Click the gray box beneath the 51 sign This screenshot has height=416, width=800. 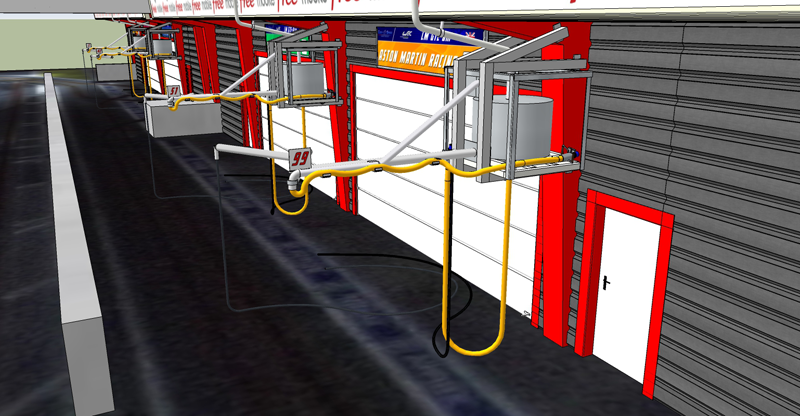click(x=180, y=120)
